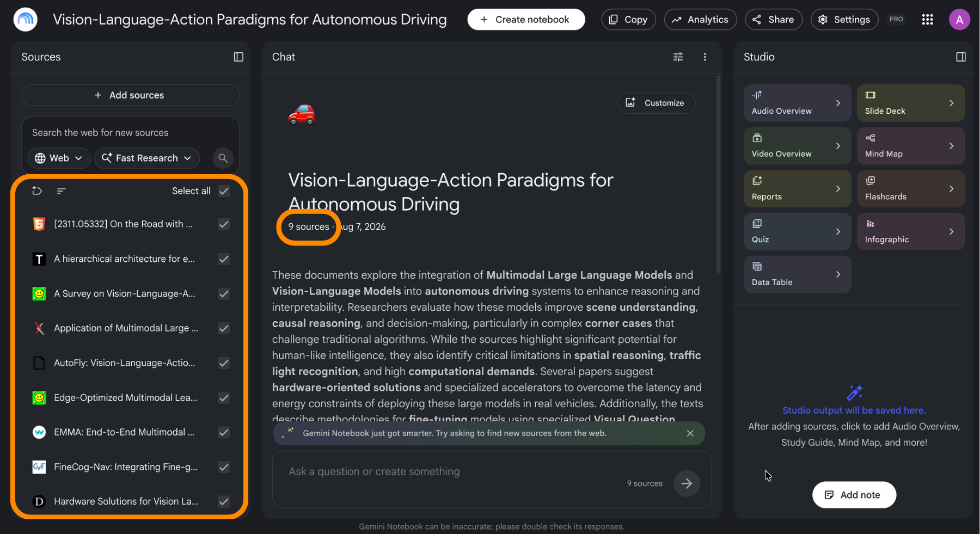Click the Add sources button
Image resolution: width=980 pixels, height=534 pixels.
(x=130, y=95)
